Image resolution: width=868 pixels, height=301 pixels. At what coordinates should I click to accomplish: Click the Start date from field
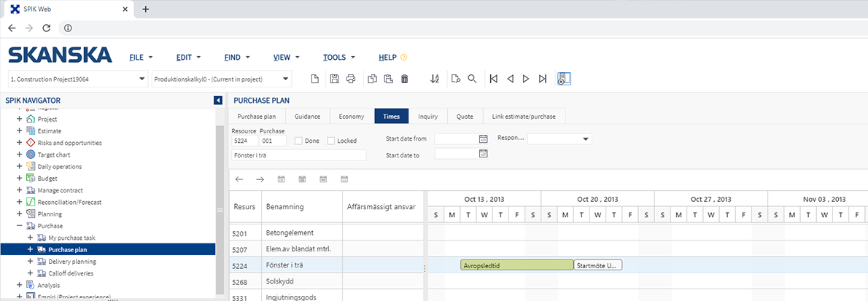point(456,138)
